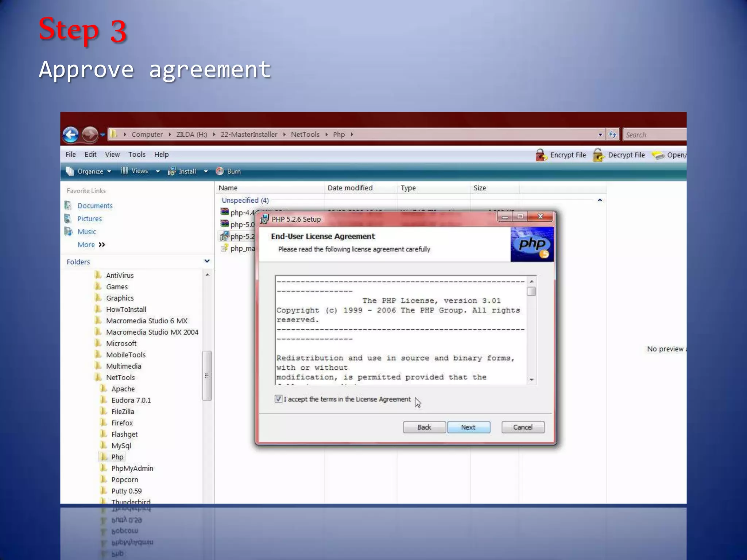Click the AntiVirus folder icon

98,275
